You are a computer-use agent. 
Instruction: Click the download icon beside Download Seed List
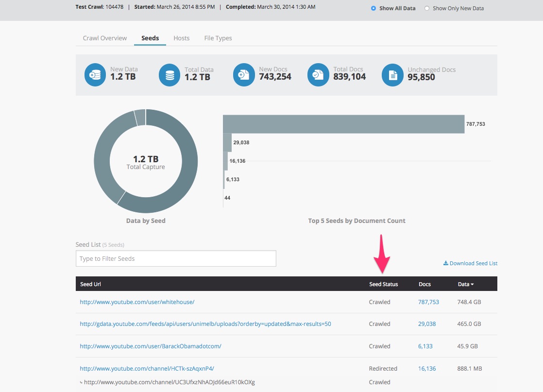pos(445,263)
